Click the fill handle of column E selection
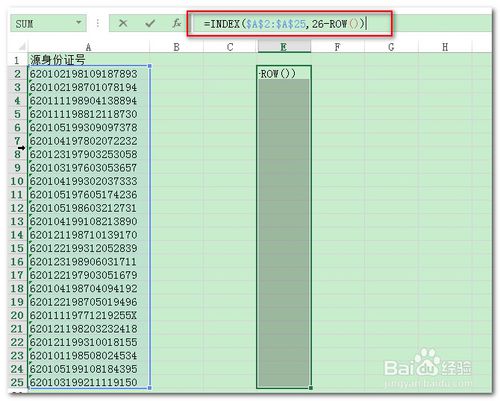500x401 pixels. click(x=311, y=388)
